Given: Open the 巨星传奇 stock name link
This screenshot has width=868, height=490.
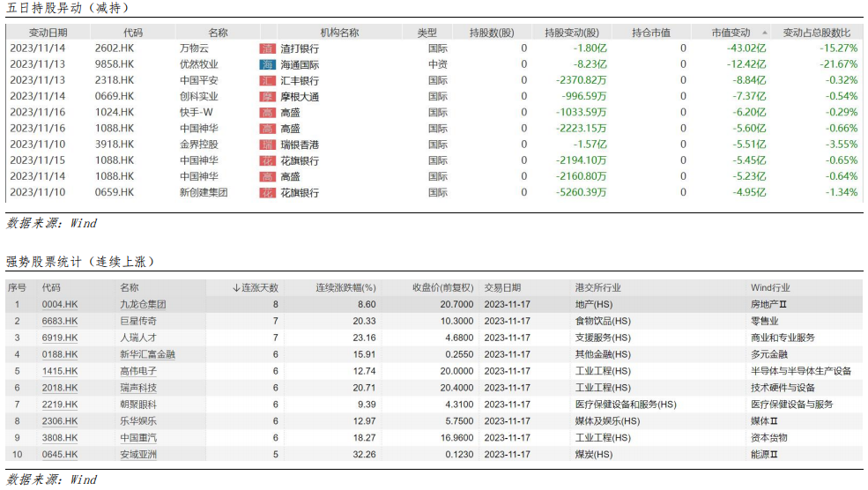Looking at the screenshot, I should click(138, 321).
